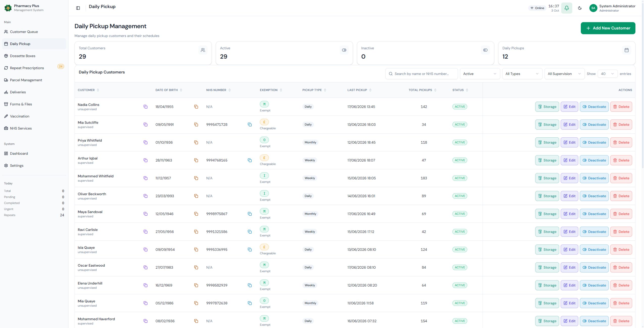
Task: Copy Elena Underhill NHS number 9990582939
Action: [x=250, y=285]
